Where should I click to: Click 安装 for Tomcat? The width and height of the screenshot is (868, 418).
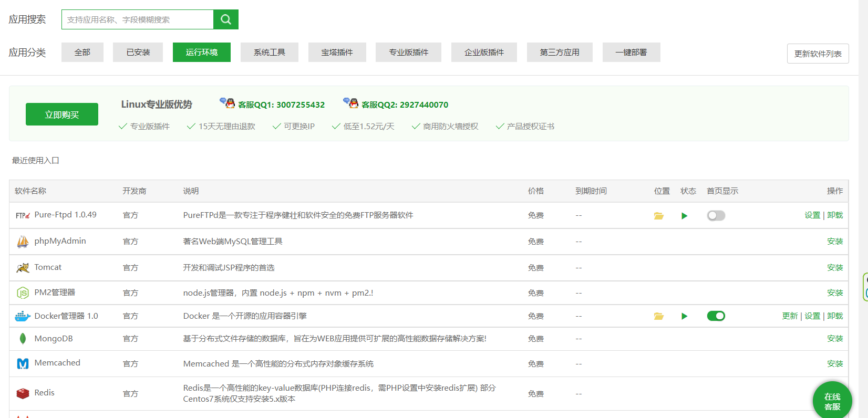point(835,267)
